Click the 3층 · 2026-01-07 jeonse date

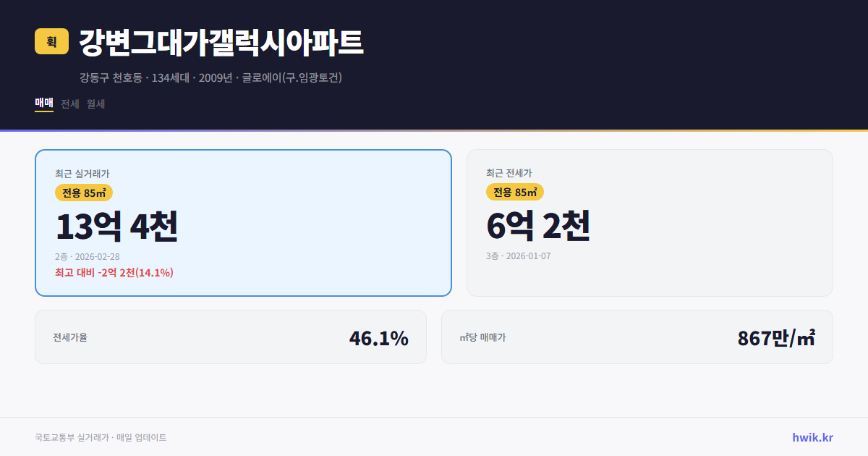519,256
